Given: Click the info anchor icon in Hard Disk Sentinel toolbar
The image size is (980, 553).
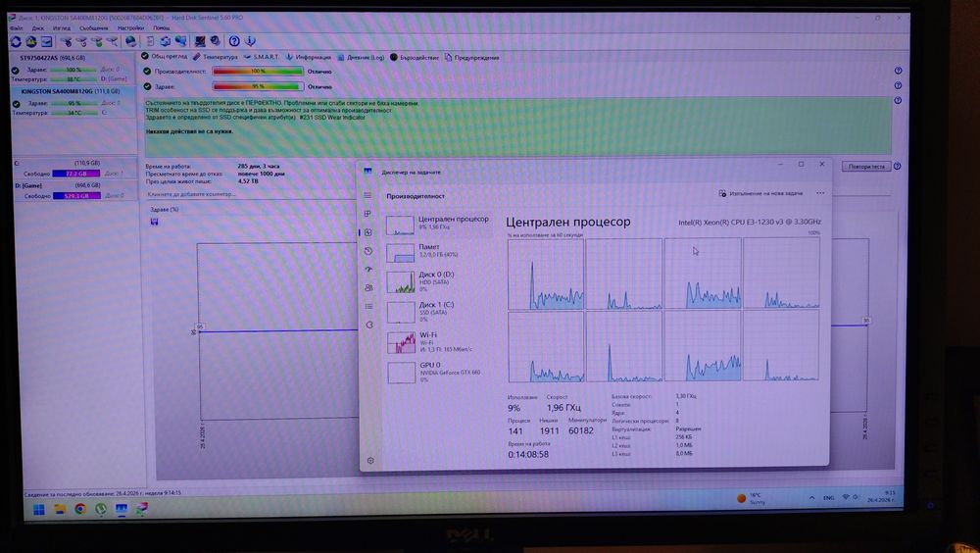Looking at the screenshot, I should (250, 41).
